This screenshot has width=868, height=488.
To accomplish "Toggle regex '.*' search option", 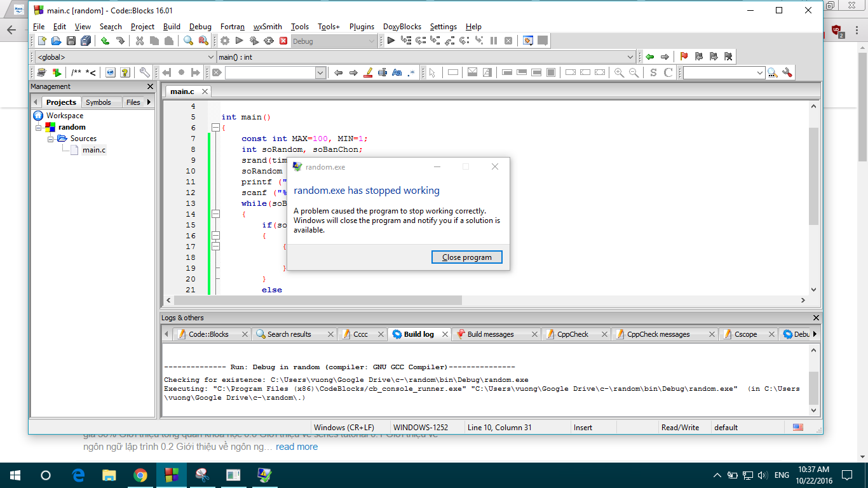I will coord(411,73).
